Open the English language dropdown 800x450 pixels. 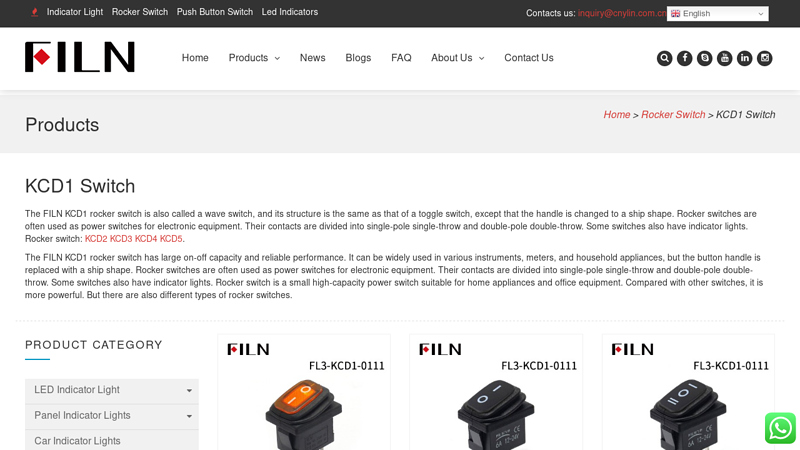pos(717,13)
